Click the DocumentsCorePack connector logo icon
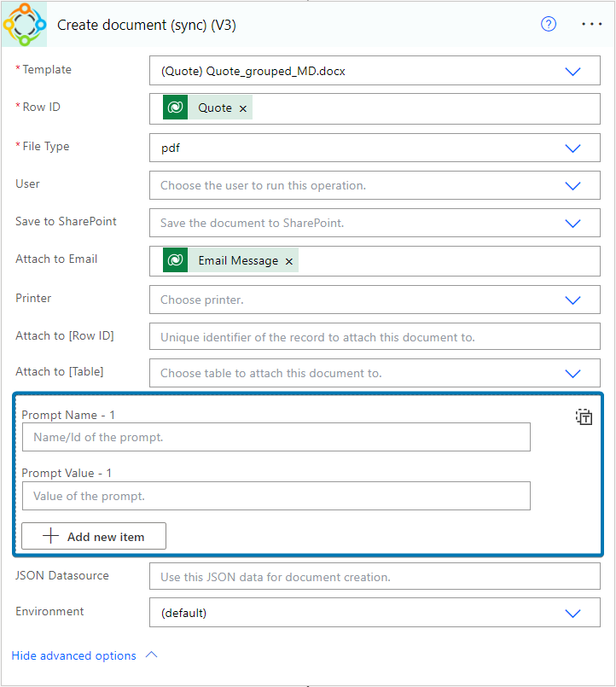This screenshot has width=616, height=687. pyautogui.click(x=25, y=25)
